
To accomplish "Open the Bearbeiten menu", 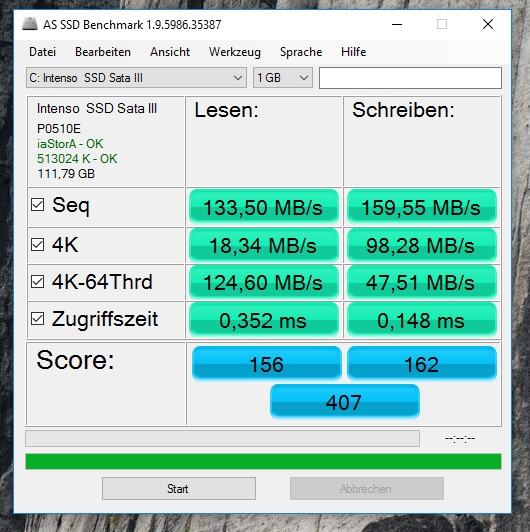I will 103,52.
